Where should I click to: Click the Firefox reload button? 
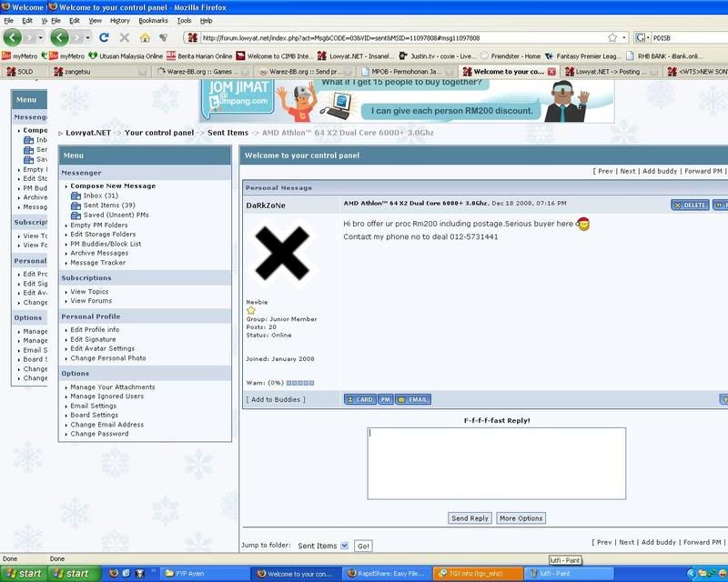104,37
